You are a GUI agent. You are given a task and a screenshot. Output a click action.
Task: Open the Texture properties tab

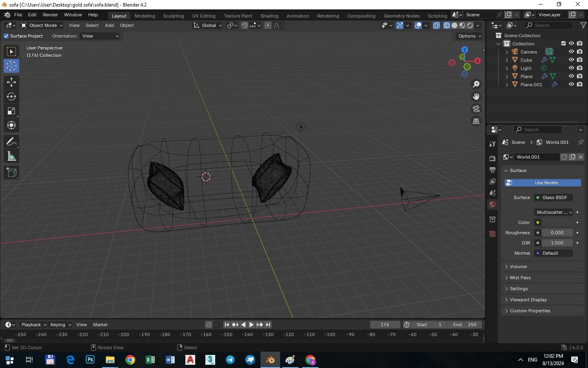492,234
